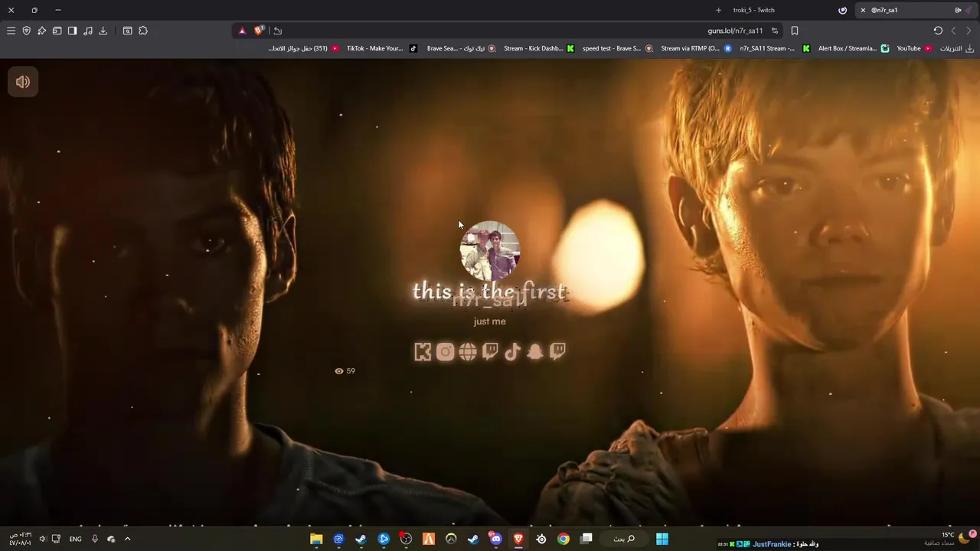Click the profile view counter 59
The image size is (980, 551).
(345, 370)
